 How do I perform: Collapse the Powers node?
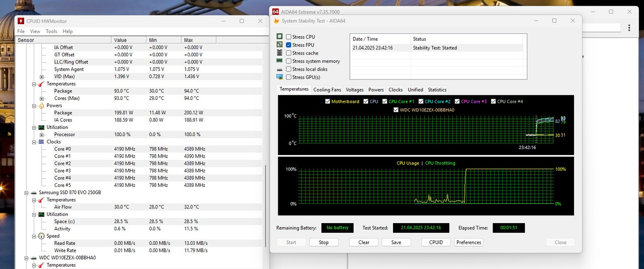[34, 106]
